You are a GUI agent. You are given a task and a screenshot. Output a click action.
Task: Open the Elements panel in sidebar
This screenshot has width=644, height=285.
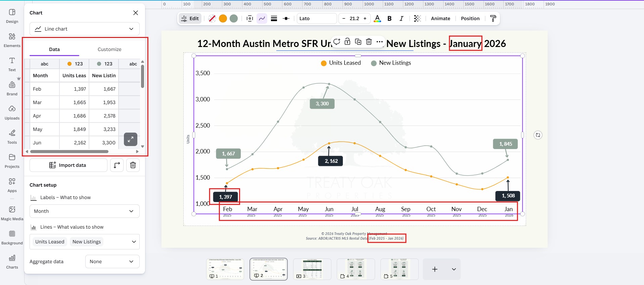(x=12, y=40)
